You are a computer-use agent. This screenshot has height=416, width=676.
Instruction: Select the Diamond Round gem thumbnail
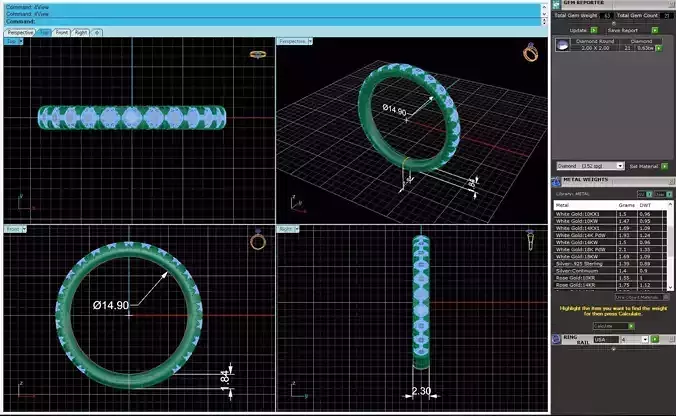click(x=562, y=45)
